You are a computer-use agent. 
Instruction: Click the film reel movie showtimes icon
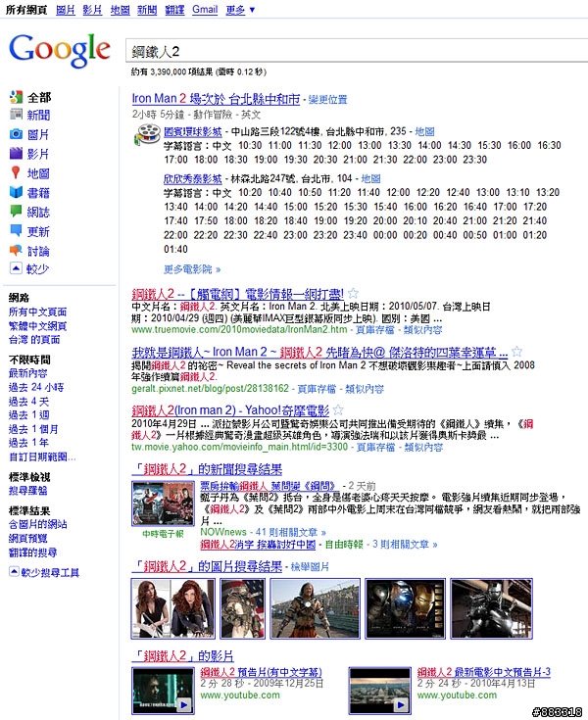[147, 135]
